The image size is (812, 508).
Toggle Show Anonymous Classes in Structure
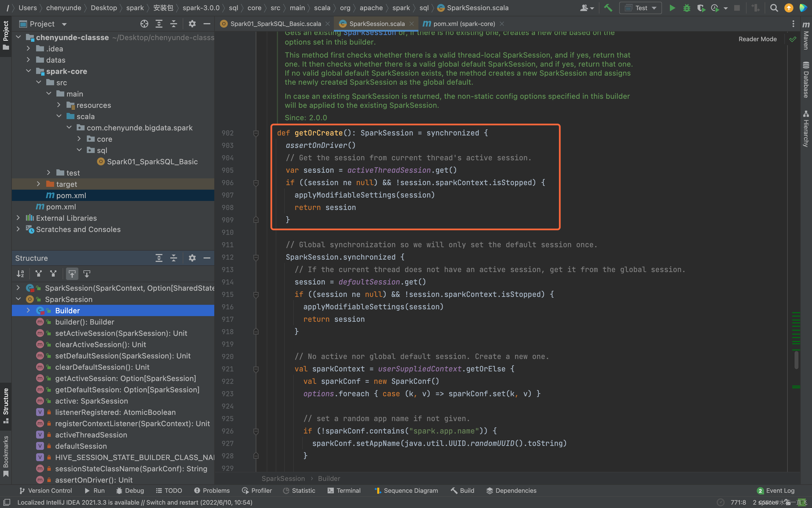pos(53,274)
